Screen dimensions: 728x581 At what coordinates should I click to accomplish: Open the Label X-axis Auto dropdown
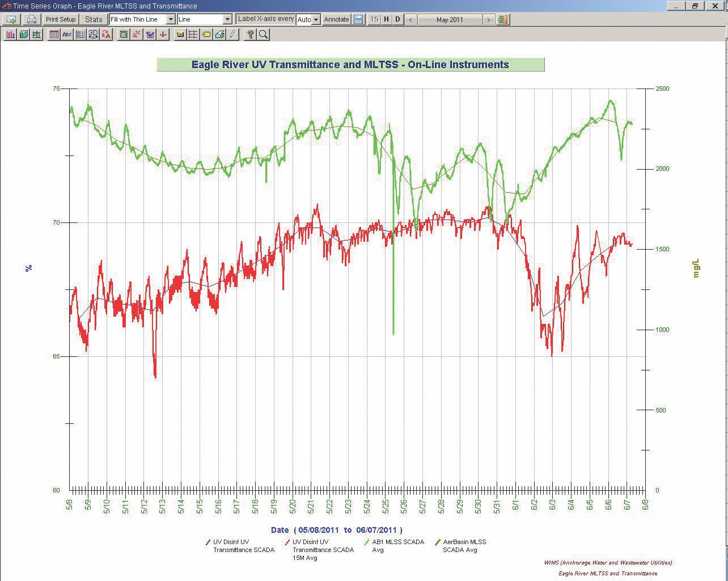[x=316, y=19]
